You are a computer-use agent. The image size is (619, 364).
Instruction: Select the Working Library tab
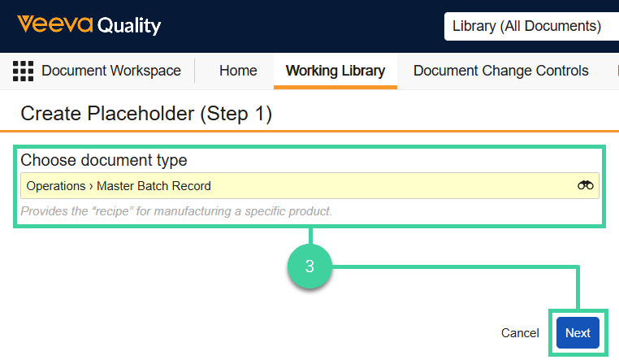click(335, 71)
